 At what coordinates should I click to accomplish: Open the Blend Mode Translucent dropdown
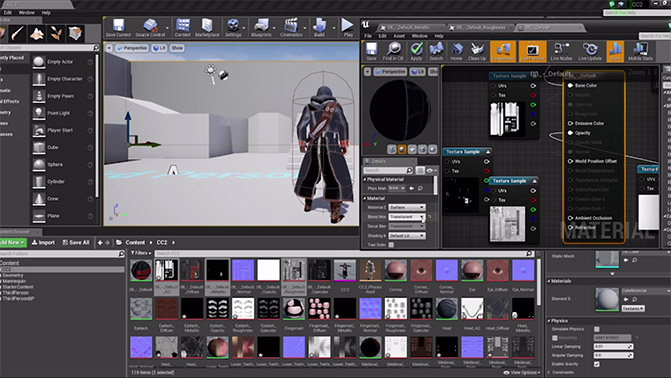(407, 217)
